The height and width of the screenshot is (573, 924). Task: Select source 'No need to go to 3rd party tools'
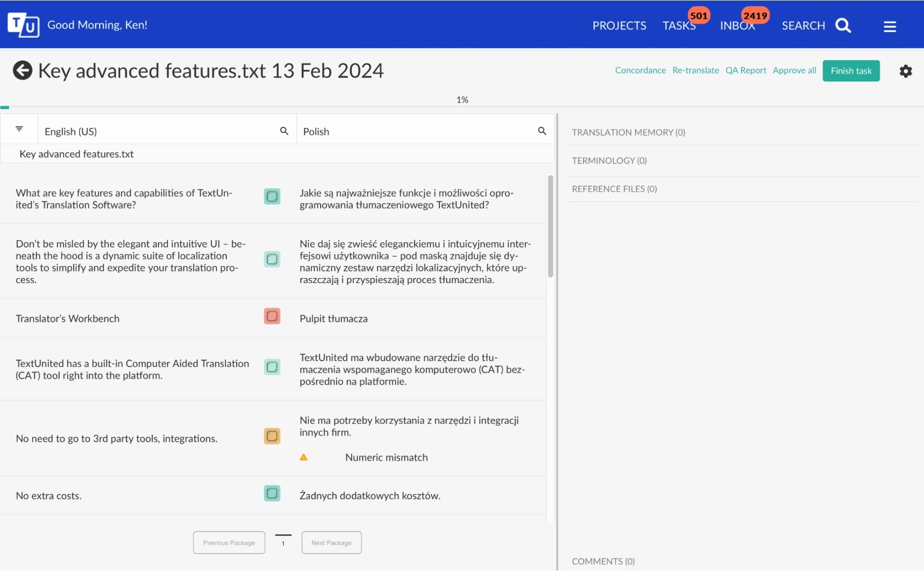point(117,439)
